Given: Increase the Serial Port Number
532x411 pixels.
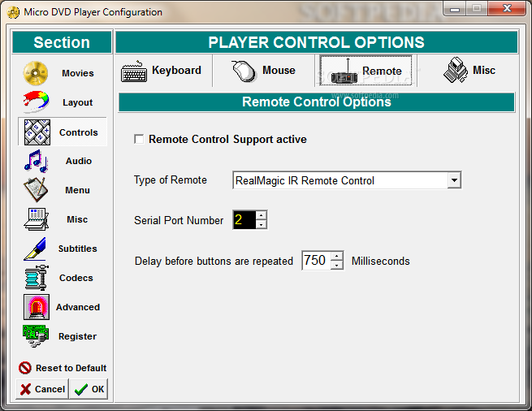Looking at the screenshot, I should pos(261,215).
